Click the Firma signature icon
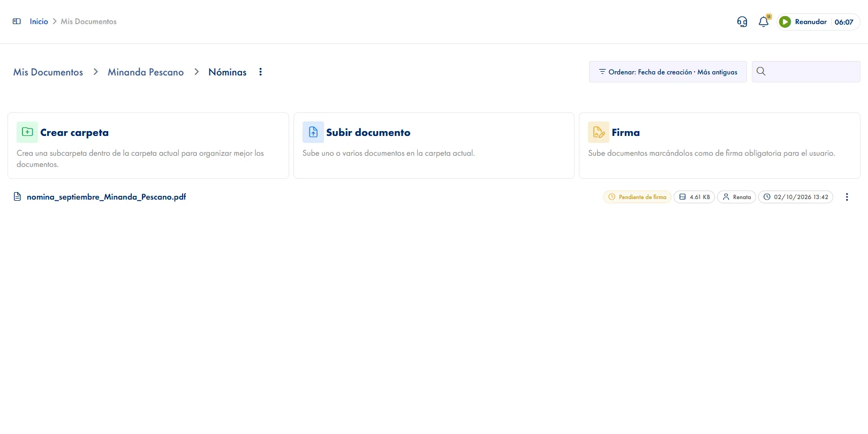 (599, 132)
